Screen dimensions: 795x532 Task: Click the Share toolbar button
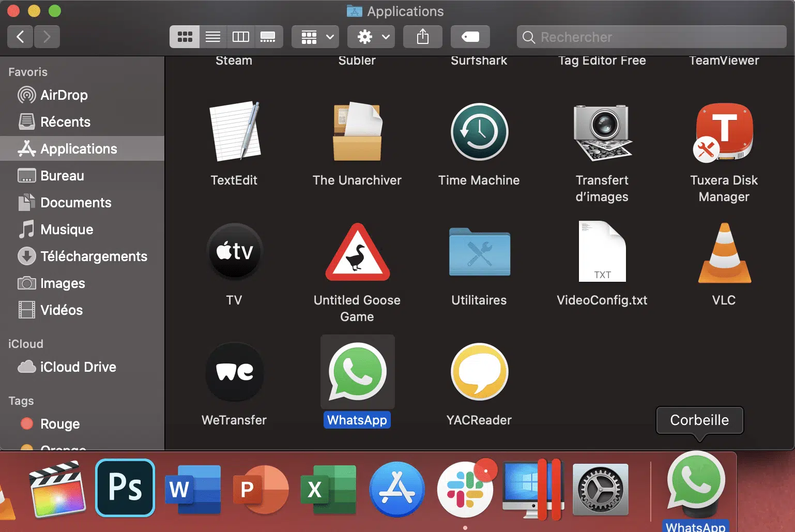point(423,37)
